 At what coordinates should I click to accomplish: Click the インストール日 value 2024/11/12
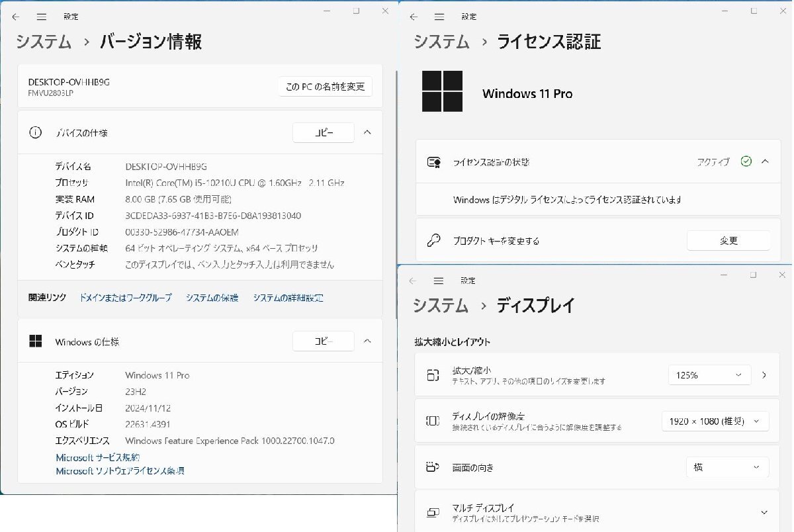coord(148,408)
